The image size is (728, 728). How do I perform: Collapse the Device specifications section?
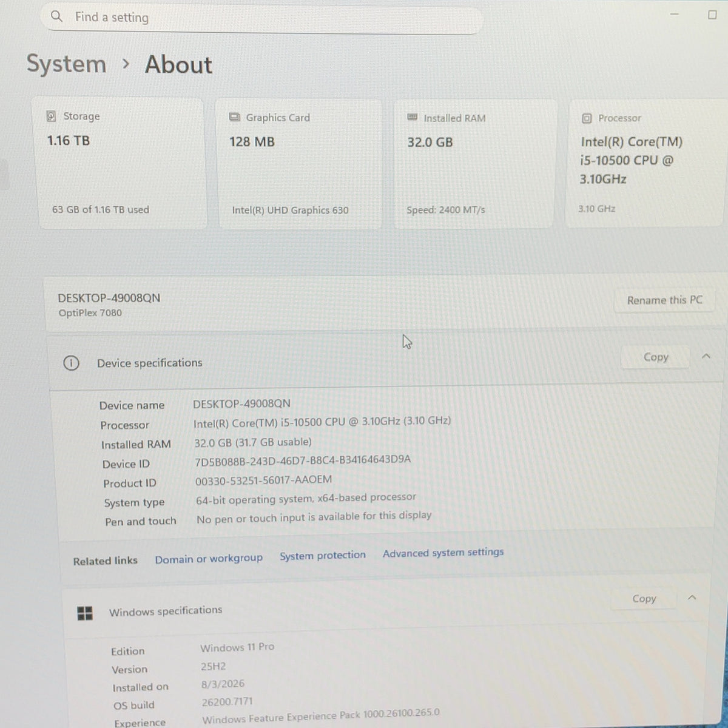(x=706, y=356)
